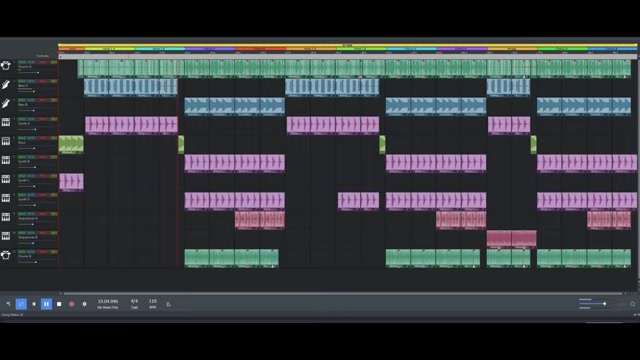Open FX for the Drums A track
This screenshot has height=360, width=640.
[x=53, y=62]
